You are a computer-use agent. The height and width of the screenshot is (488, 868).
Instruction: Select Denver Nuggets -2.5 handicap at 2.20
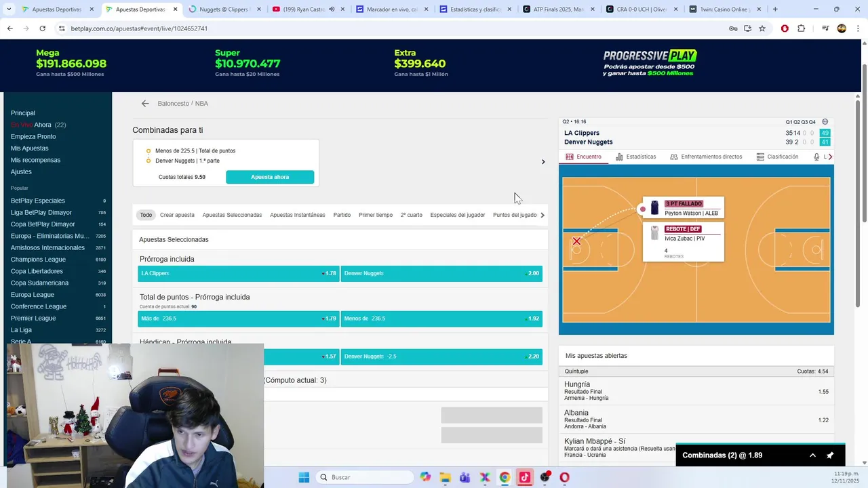(x=441, y=357)
